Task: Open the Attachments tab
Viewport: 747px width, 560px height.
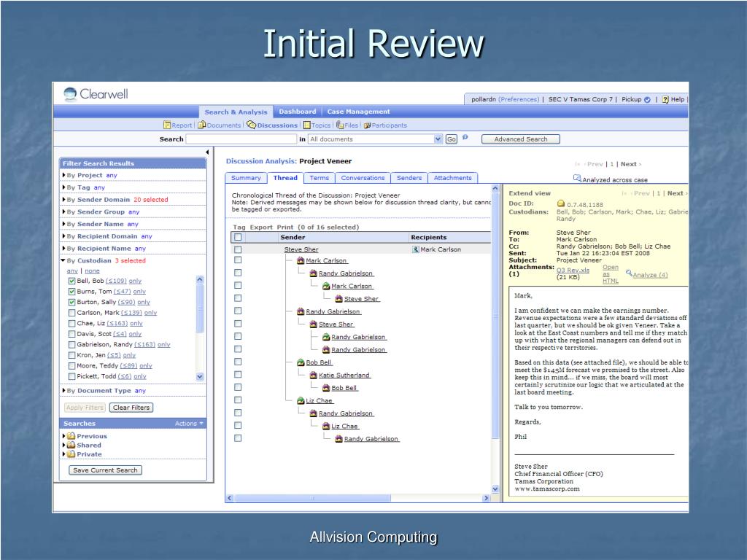Action: click(452, 178)
